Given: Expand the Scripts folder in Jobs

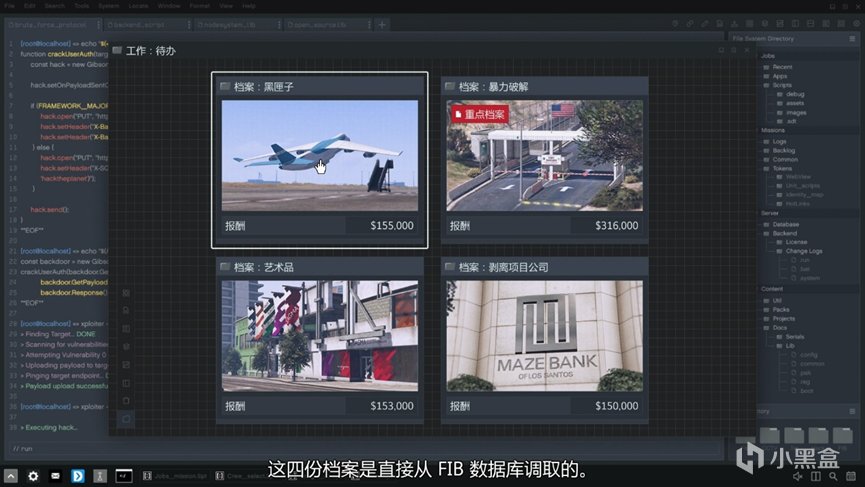Looking at the screenshot, I should click(x=778, y=85).
